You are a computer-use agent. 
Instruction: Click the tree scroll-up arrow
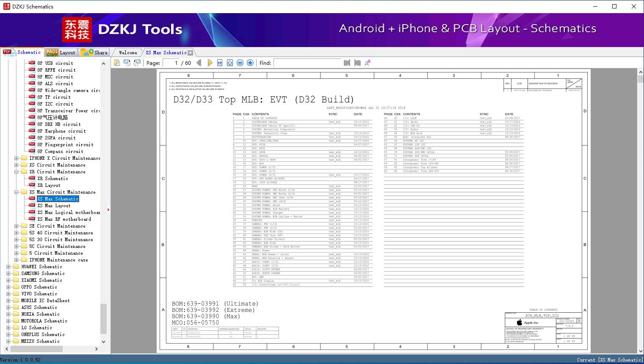[x=103, y=63]
